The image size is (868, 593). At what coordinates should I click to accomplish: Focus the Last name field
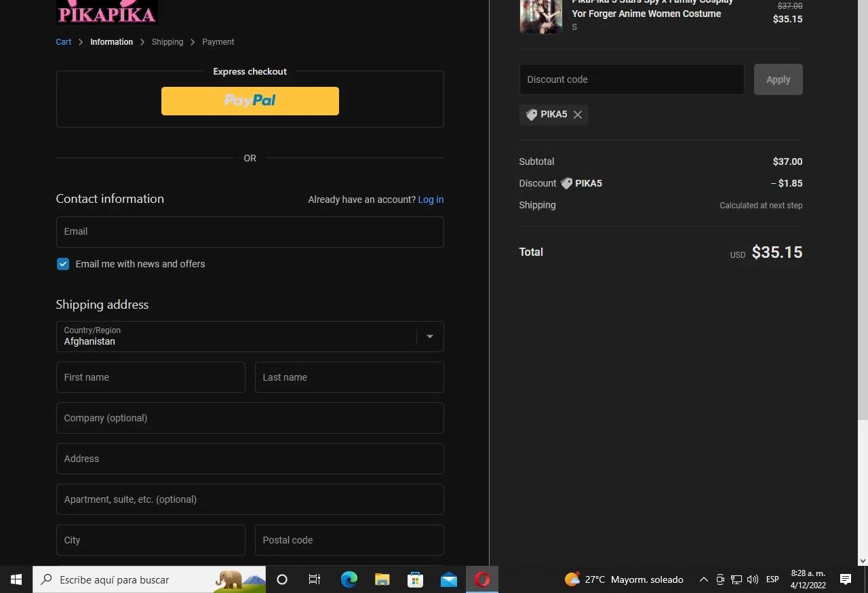(x=349, y=377)
